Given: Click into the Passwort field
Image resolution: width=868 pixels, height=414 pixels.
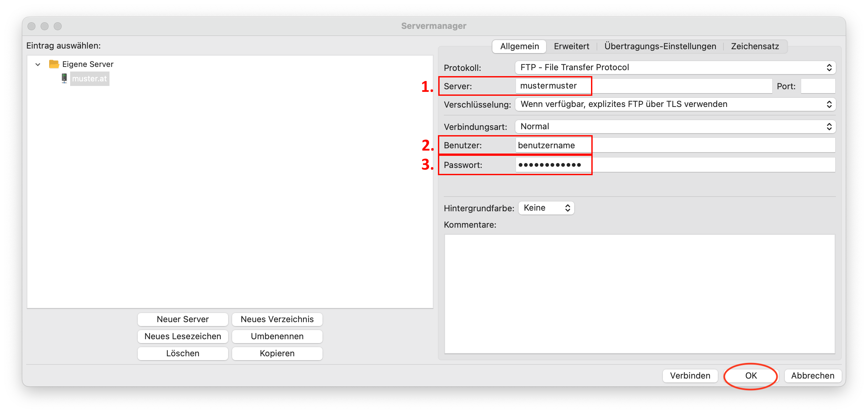Looking at the screenshot, I should pos(675,165).
